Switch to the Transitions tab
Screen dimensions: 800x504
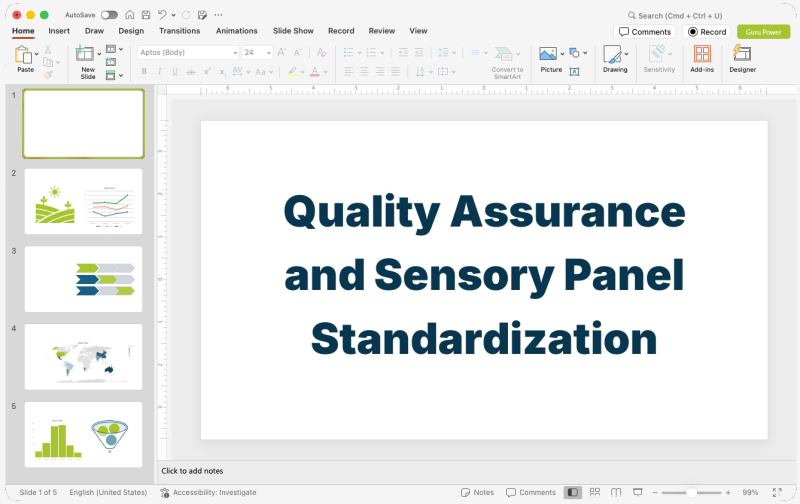pyautogui.click(x=180, y=31)
